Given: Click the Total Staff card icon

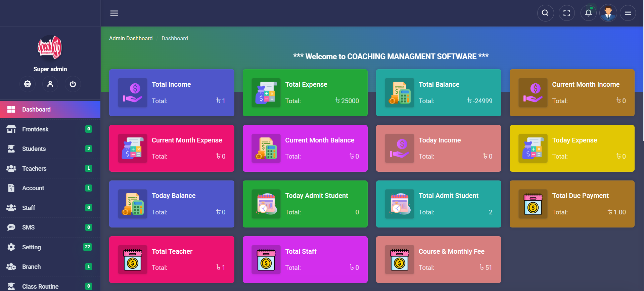Looking at the screenshot, I should pos(266,259).
